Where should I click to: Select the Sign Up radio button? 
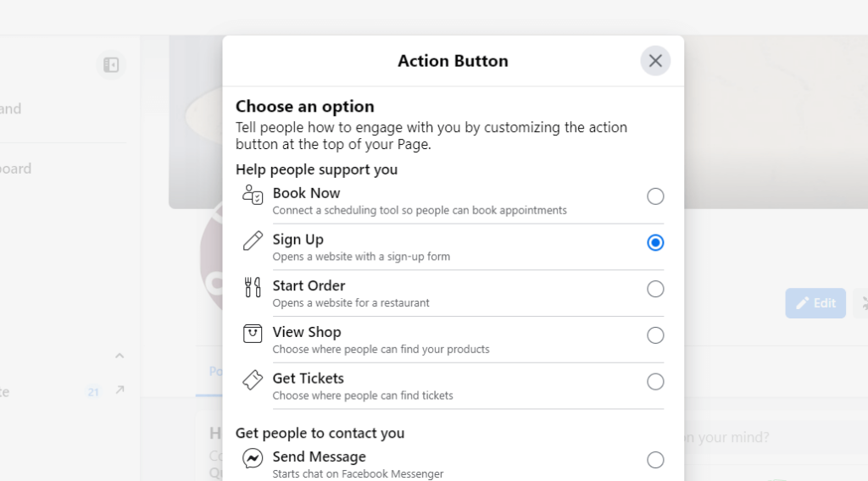655,243
